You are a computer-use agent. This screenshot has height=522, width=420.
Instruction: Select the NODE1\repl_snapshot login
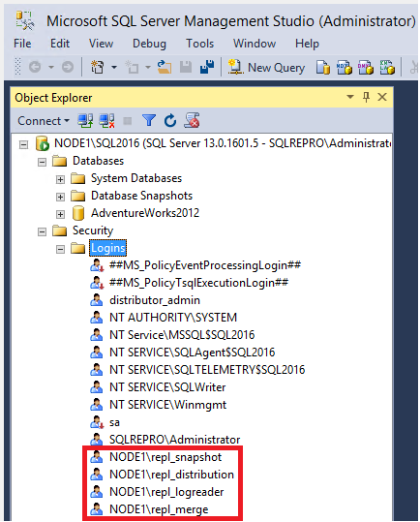point(165,457)
